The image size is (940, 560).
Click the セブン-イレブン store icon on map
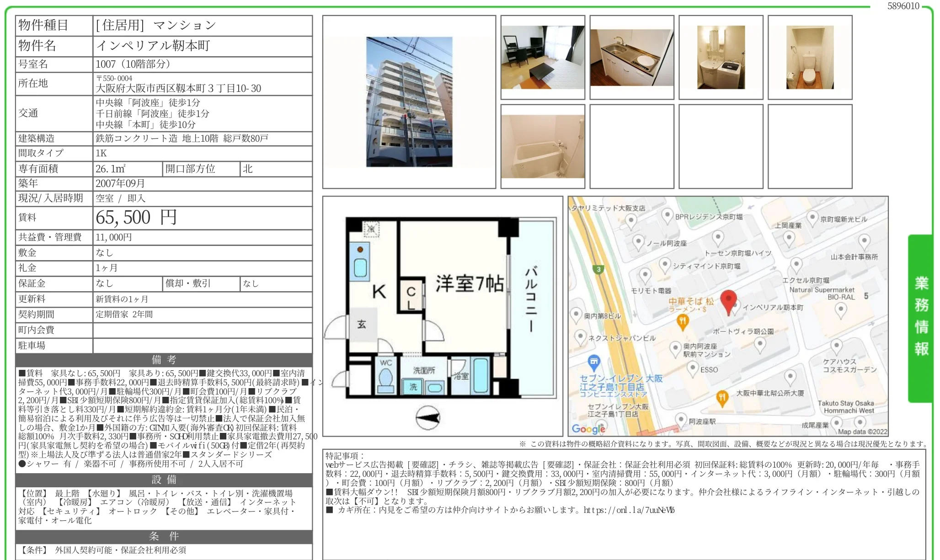[x=594, y=363]
